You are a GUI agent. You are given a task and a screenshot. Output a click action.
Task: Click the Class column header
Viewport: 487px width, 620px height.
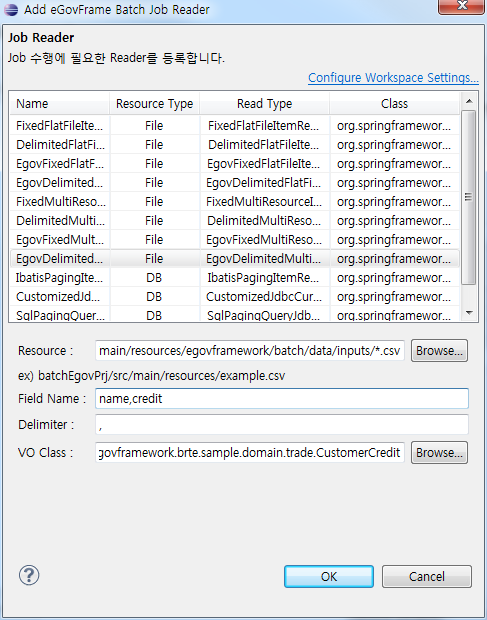pyautogui.click(x=395, y=104)
